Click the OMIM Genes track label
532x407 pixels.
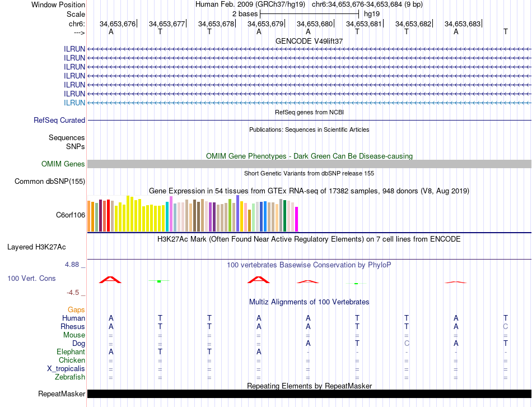(x=63, y=164)
